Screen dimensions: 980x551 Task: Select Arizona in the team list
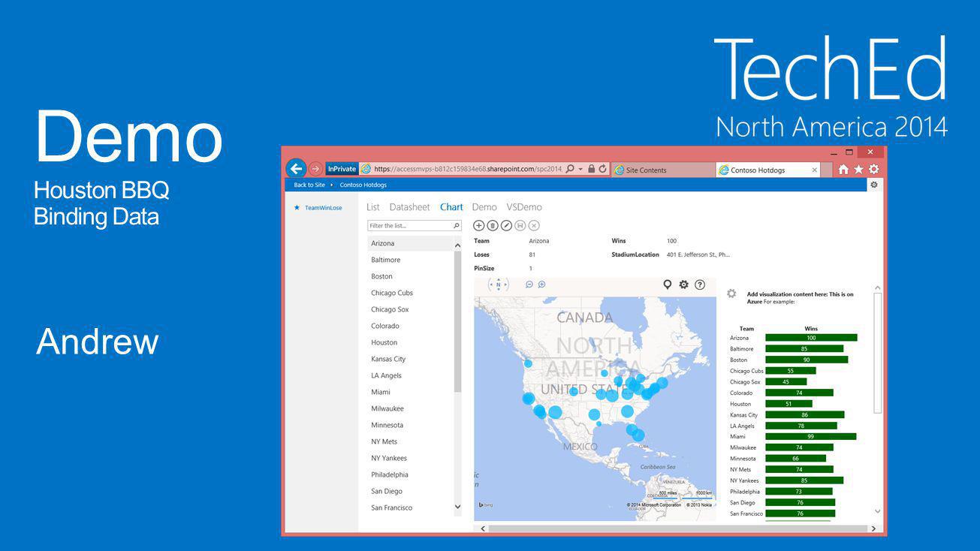coord(410,243)
